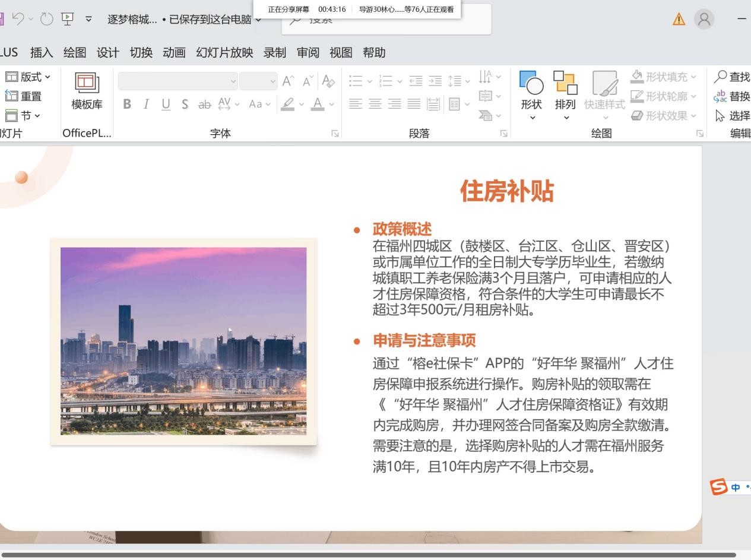Click the yellow warning triangle icon

(x=678, y=20)
